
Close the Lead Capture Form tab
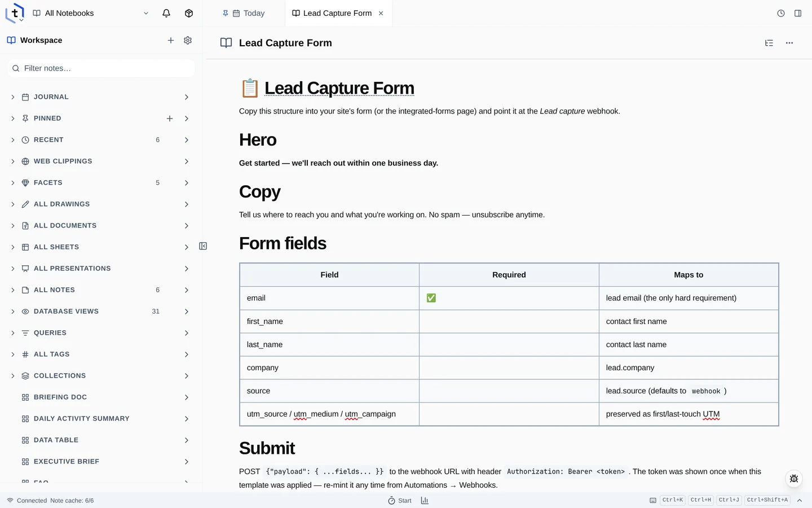(381, 13)
